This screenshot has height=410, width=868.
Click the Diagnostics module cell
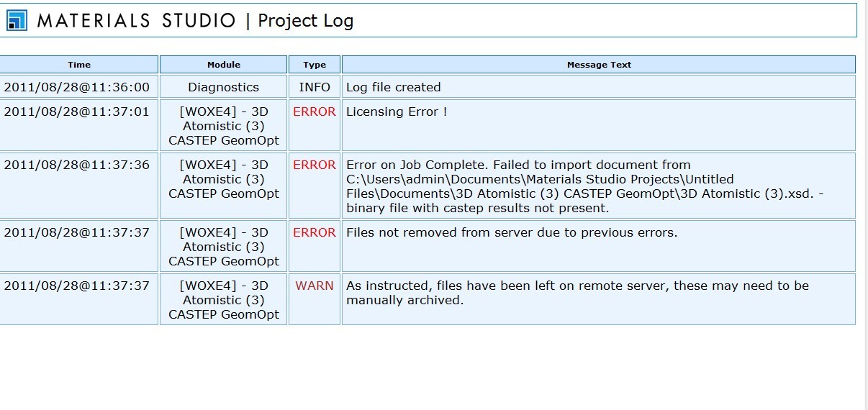click(224, 87)
